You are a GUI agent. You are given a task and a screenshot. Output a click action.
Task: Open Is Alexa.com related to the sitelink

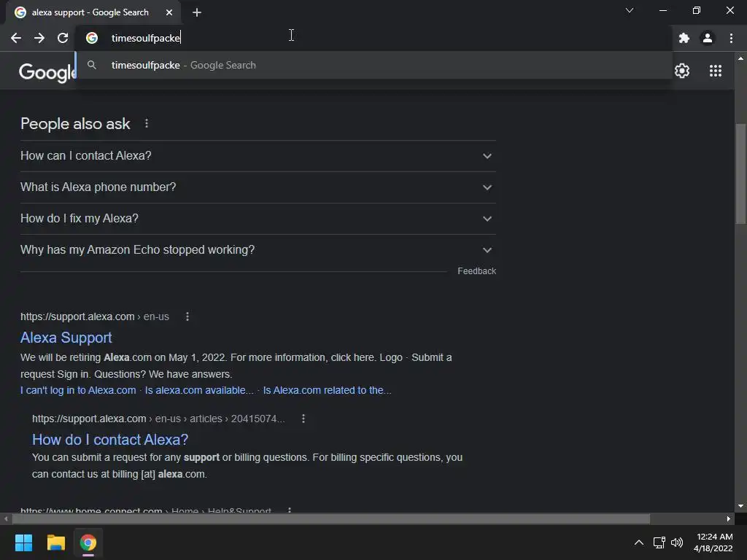[328, 391]
